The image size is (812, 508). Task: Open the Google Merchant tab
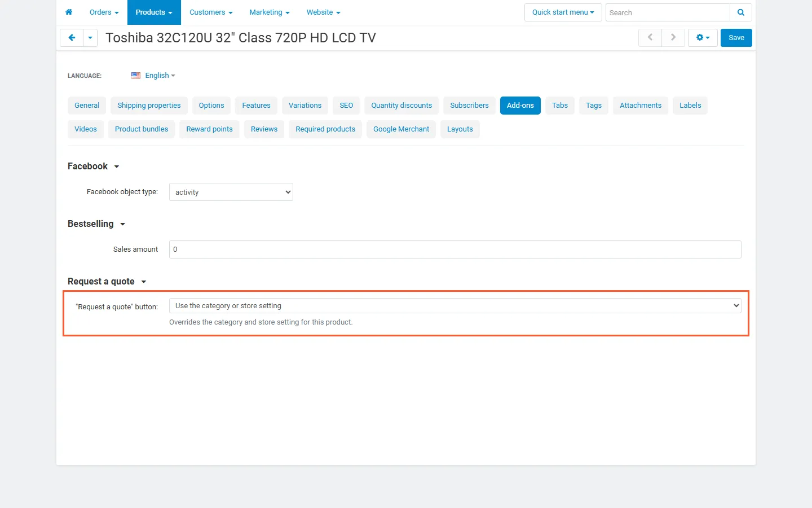(x=401, y=129)
